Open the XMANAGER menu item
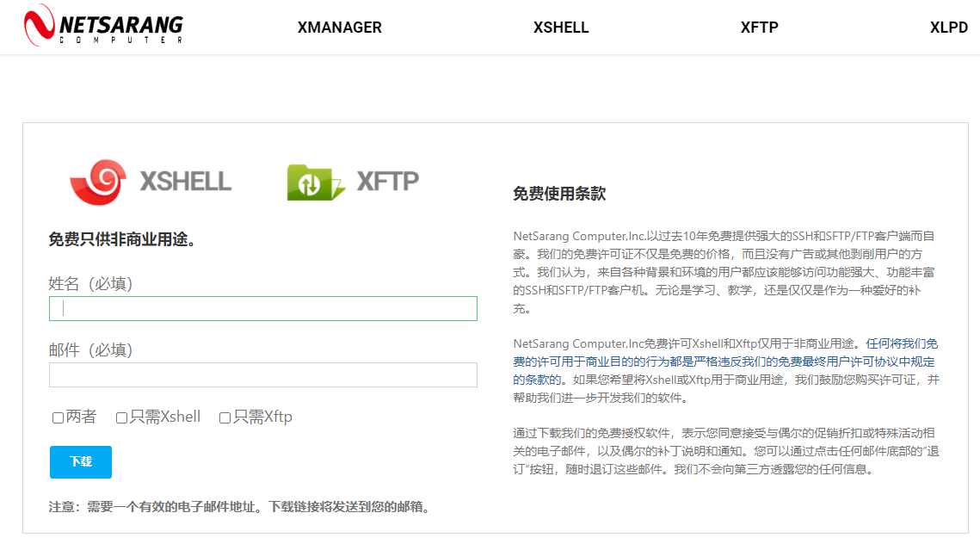The width and height of the screenshot is (980, 544). [339, 28]
